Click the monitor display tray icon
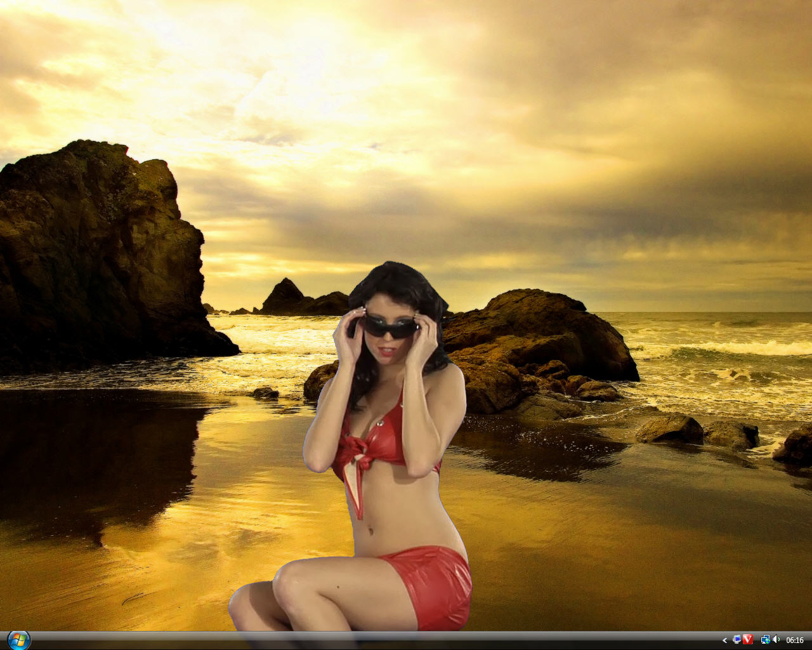 point(737,639)
